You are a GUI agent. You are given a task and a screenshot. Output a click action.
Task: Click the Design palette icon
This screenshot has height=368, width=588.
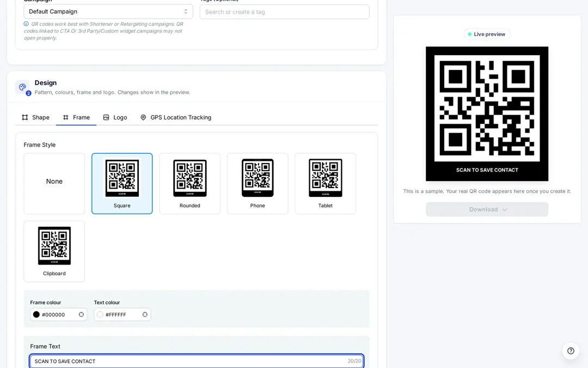pyautogui.click(x=22, y=87)
